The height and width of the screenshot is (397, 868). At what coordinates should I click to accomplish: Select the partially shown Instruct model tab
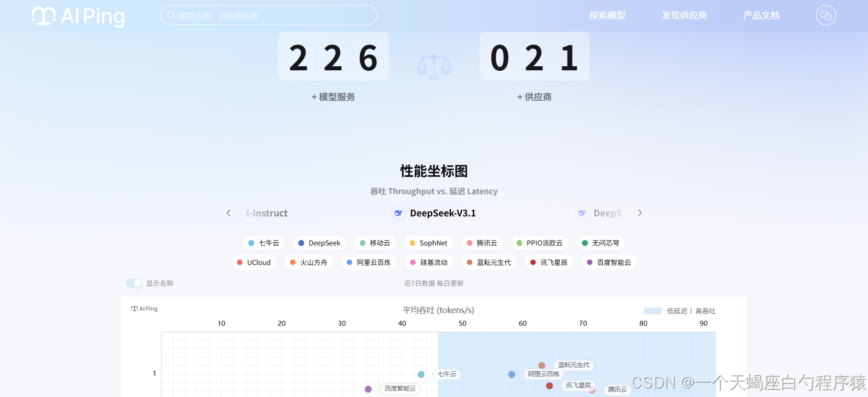267,213
